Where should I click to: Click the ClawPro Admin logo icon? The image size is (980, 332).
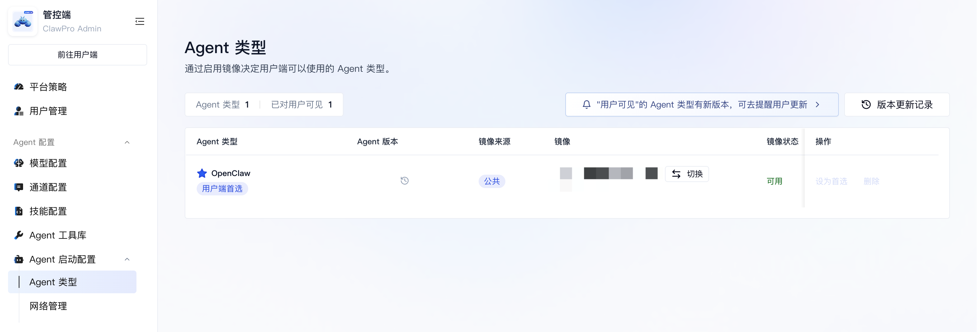pyautogui.click(x=23, y=21)
